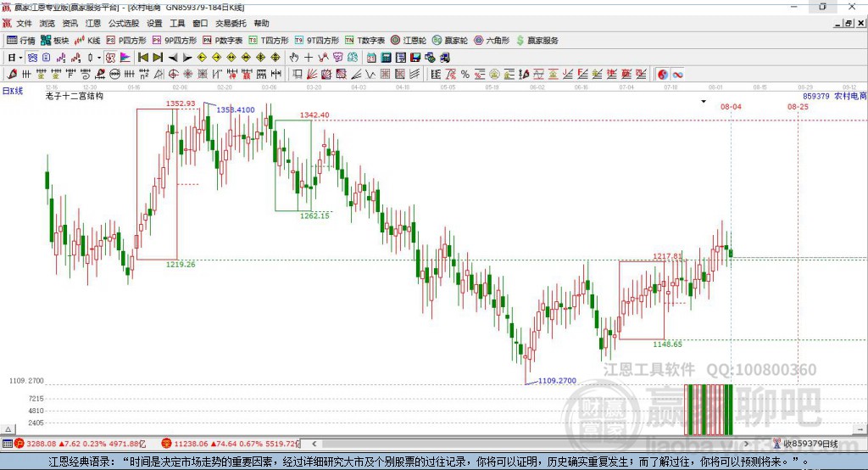Open the 9T四方形 tool
The image size is (868, 470).
(317, 41)
